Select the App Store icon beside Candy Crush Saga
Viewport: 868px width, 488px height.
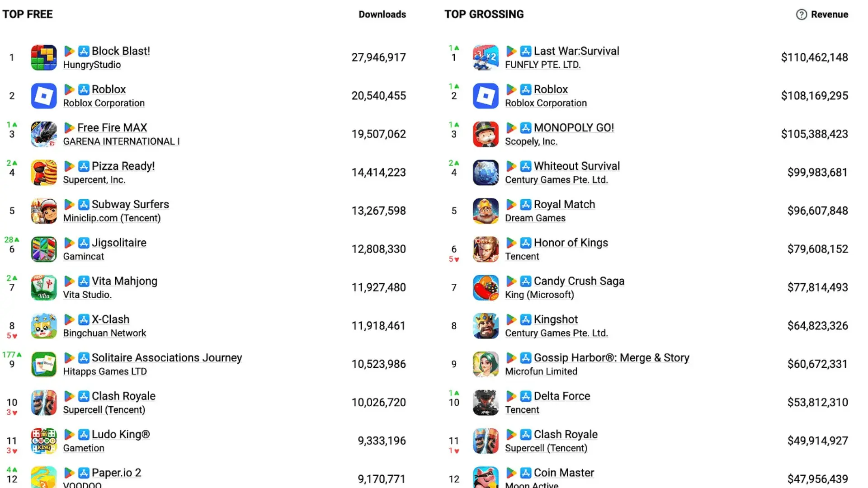[526, 281]
